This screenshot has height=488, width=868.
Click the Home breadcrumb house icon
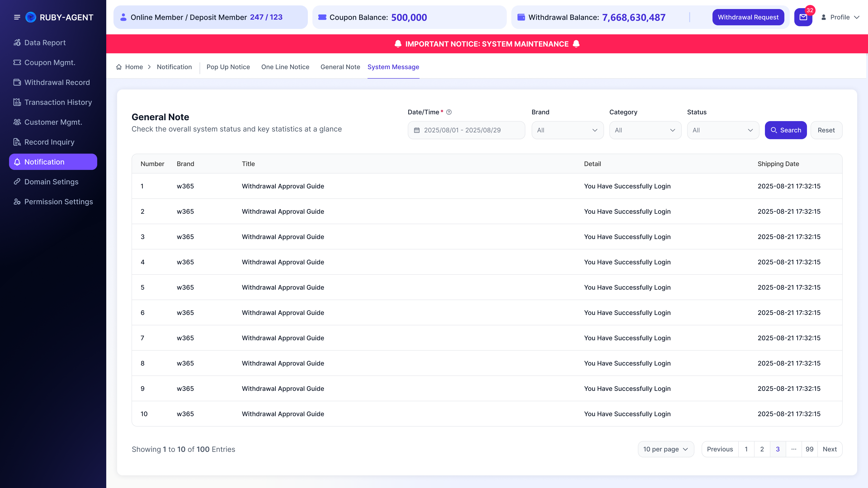(119, 67)
